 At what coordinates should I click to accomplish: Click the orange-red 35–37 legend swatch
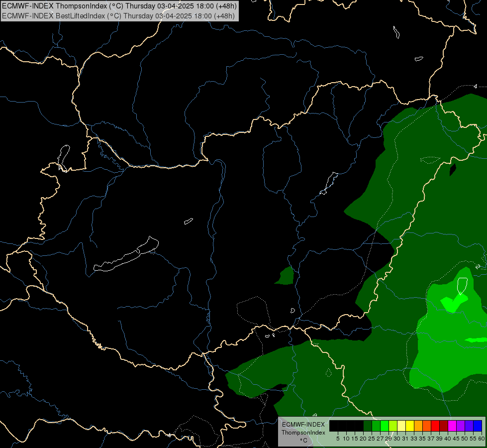427,426
